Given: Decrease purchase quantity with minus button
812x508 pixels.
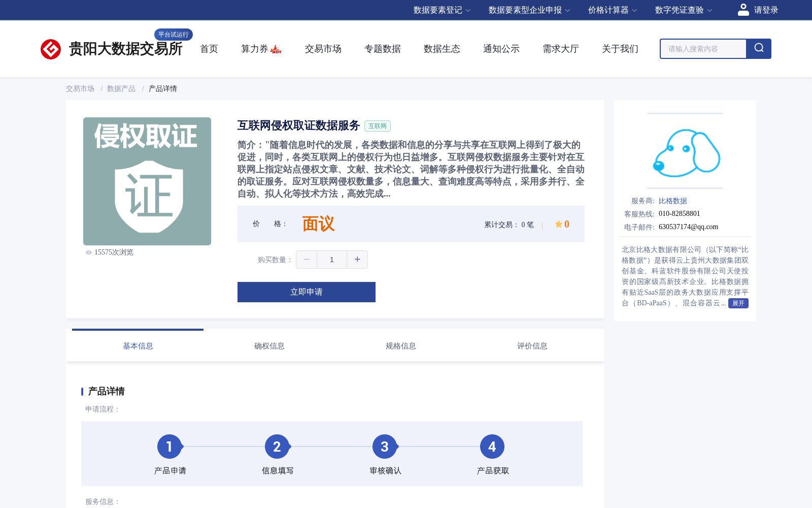Looking at the screenshot, I should click(x=307, y=260).
